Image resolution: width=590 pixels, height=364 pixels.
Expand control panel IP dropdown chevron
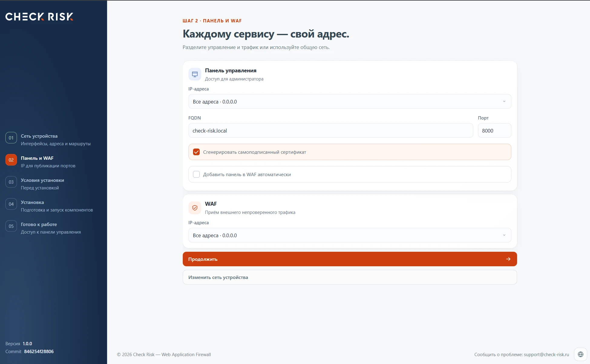[x=504, y=101]
